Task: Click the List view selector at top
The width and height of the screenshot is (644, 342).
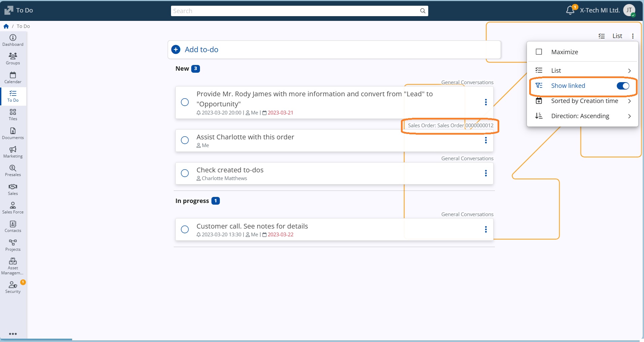Action: [611, 36]
